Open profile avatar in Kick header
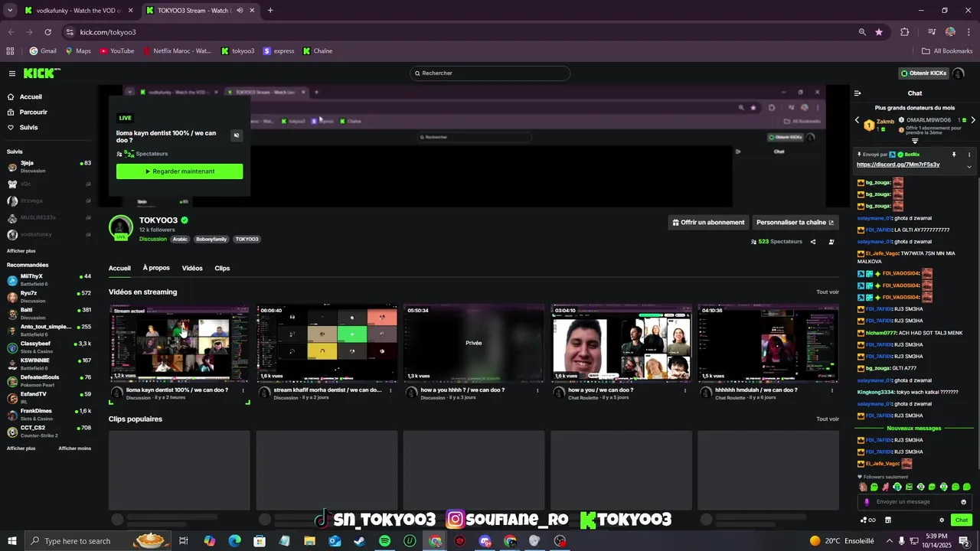 click(x=959, y=73)
